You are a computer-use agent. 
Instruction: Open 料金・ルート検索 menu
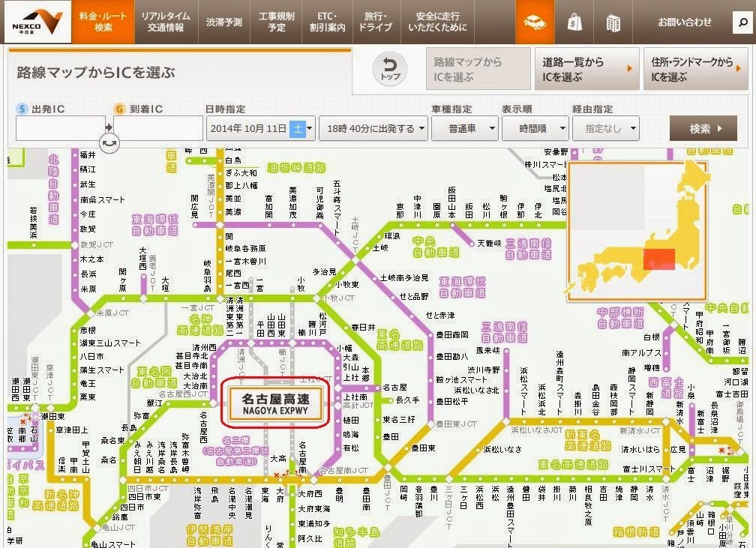point(103,22)
